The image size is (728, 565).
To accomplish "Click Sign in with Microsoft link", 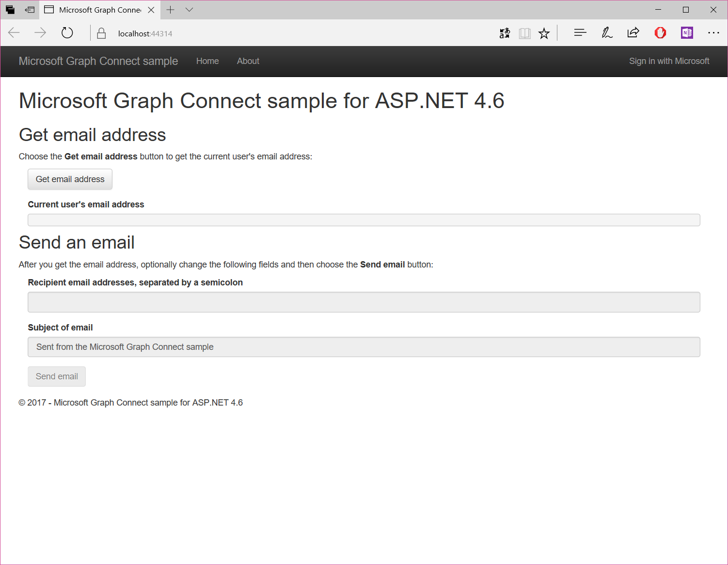I will (669, 61).
